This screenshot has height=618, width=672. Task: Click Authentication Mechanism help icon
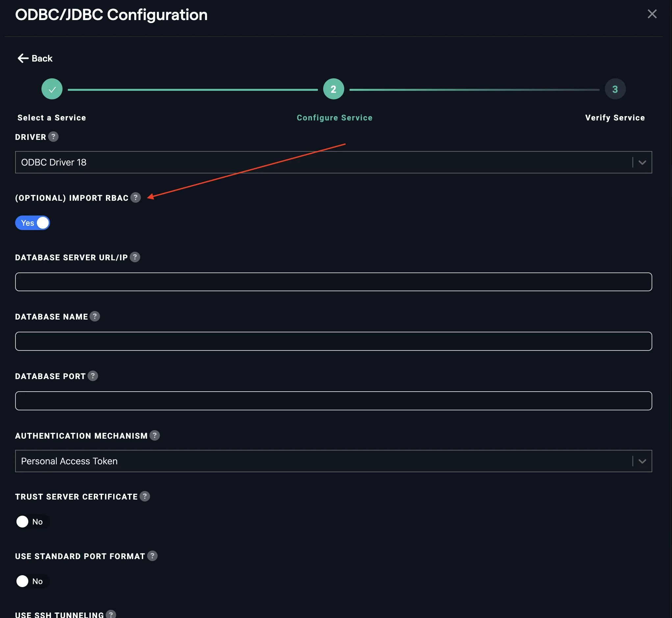coord(155,435)
